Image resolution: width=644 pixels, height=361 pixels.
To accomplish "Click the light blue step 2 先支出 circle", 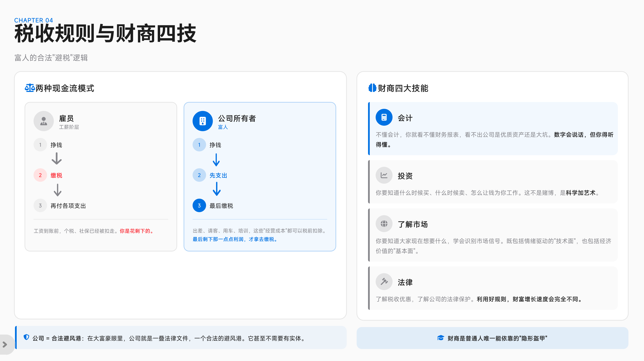I will 199,175.
